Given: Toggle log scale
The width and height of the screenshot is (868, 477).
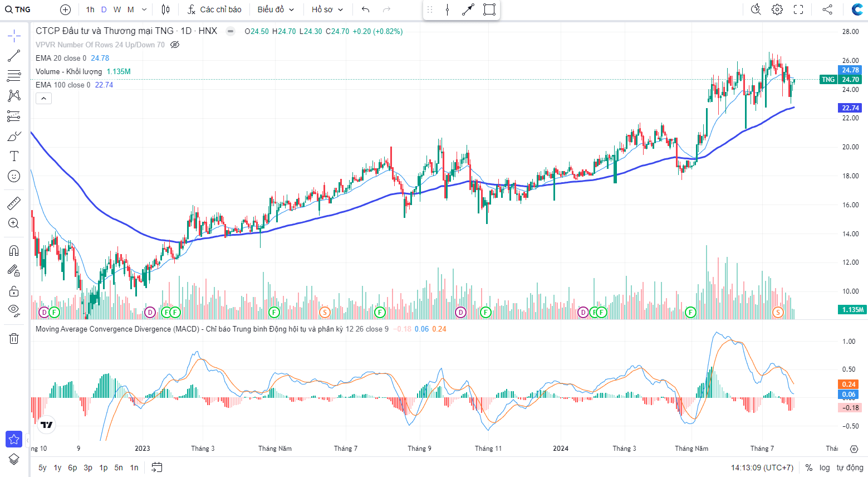Looking at the screenshot, I should pyautogui.click(x=825, y=468).
